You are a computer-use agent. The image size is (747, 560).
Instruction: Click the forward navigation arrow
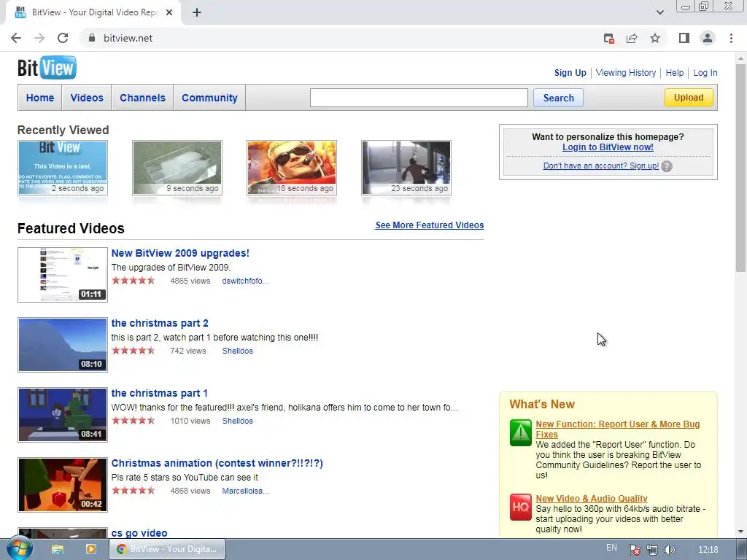click(39, 38)
